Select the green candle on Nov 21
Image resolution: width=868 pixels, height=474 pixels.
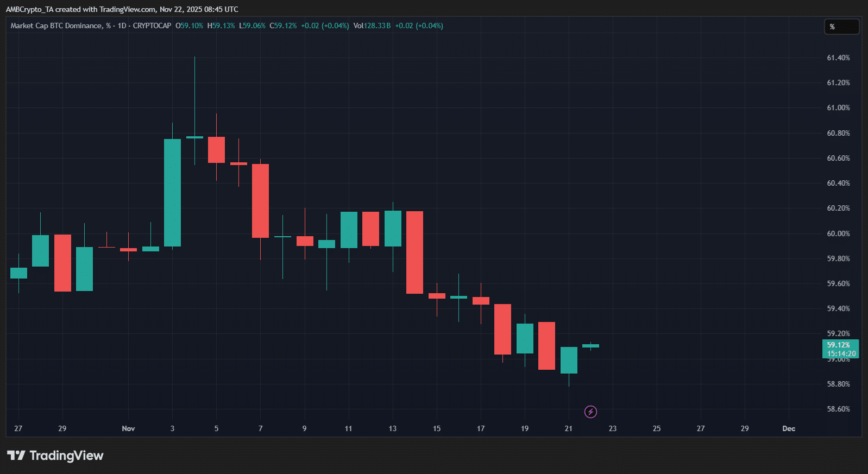pos(569,360)
